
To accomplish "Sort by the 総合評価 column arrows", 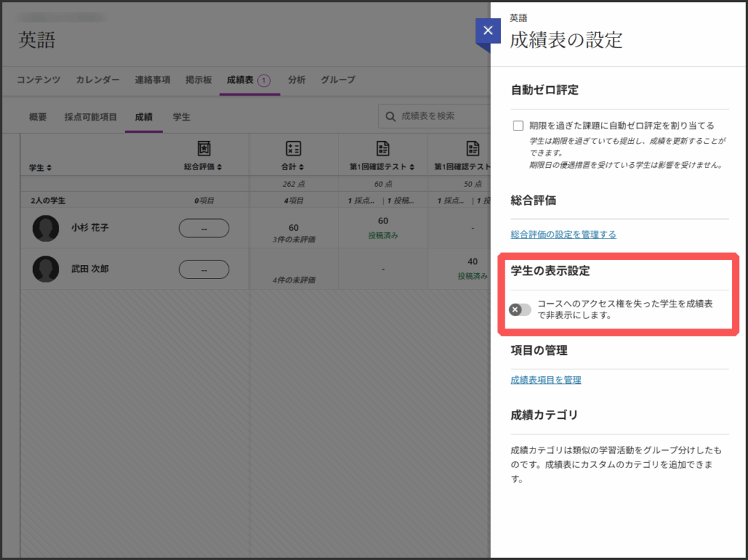I will click(219, 167).
